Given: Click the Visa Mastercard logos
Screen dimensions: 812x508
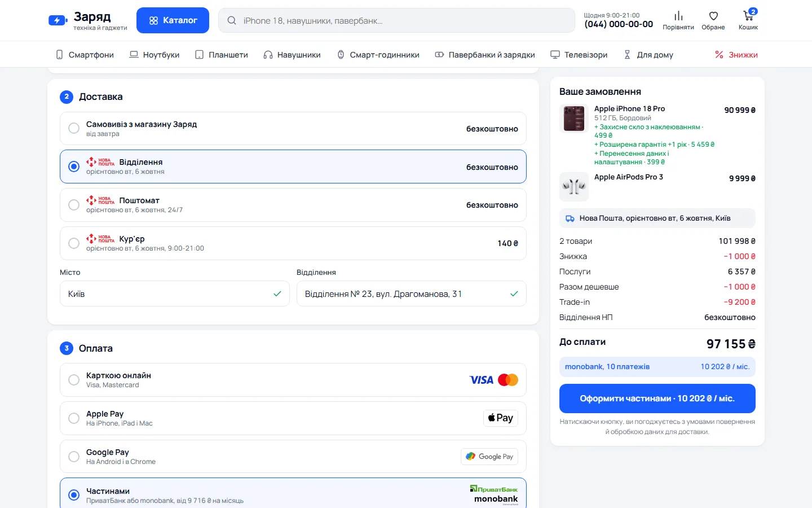Looking at the screenshot, I should 494,380.
